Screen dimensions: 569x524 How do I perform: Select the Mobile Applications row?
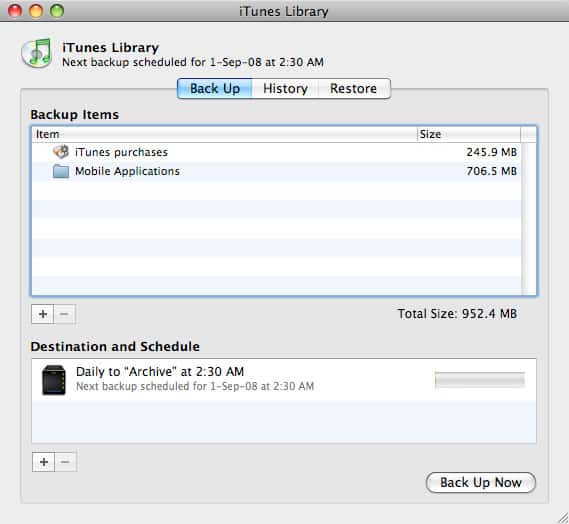(x=277, y=171)
